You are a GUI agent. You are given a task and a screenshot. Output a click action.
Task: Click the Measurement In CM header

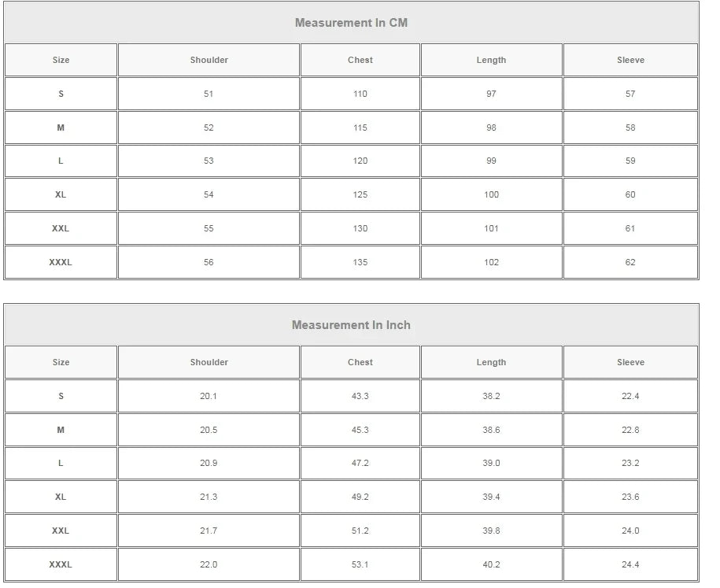pos(351,23)
